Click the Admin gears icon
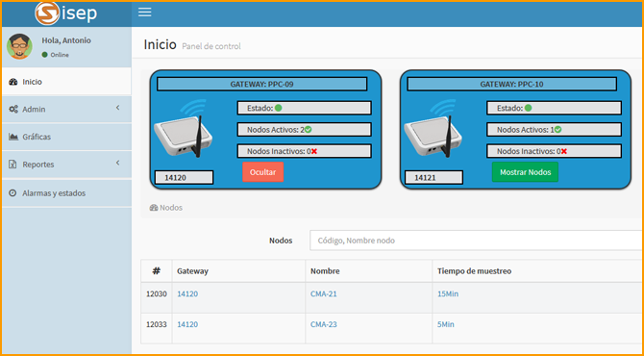 13,110
